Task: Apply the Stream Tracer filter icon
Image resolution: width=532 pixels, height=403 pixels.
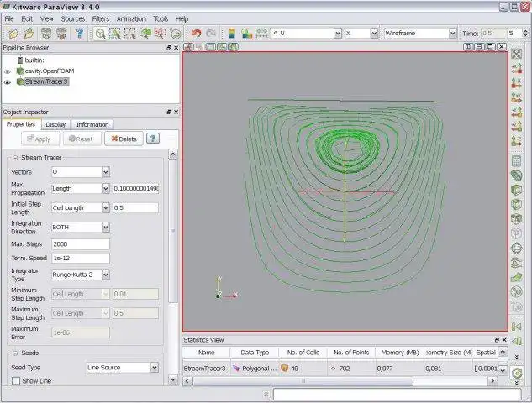Action: [x=516, y=263]
